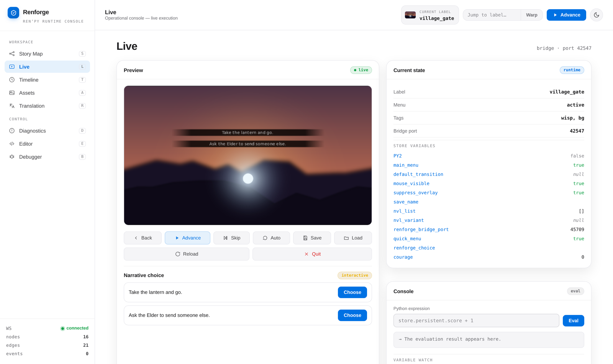Go to Assets section
613x364 pixels.
coord(47,93)
